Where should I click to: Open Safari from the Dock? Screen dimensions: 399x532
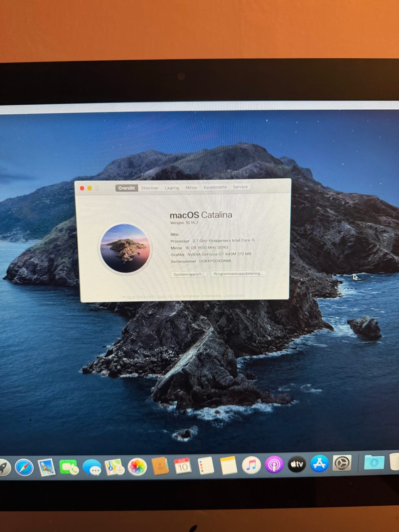point(24,467)
